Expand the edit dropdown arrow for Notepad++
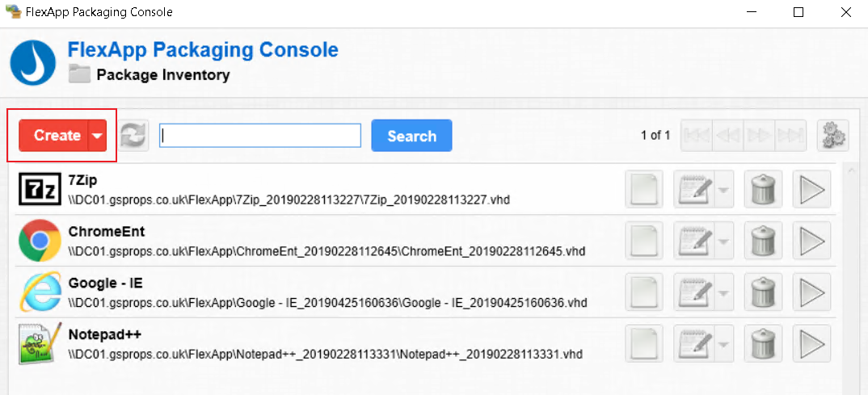The height and width of the screenshot is (395, 868). click(x=722, y=344)
